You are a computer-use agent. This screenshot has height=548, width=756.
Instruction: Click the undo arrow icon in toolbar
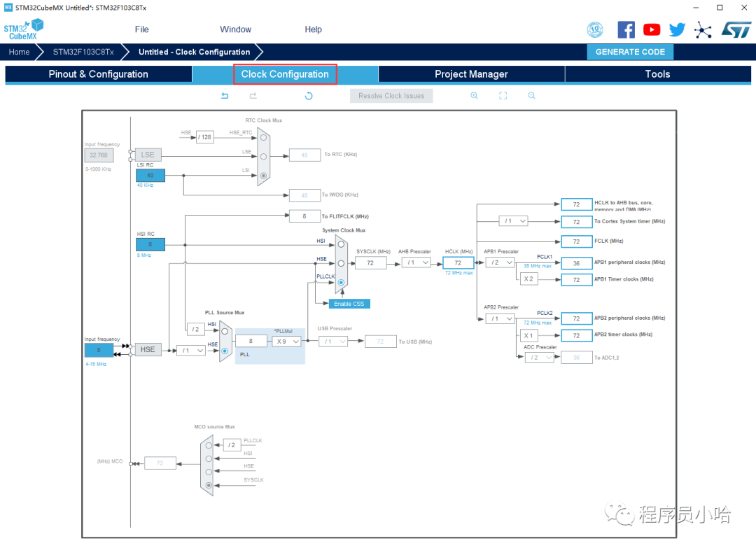click(225, 96)
